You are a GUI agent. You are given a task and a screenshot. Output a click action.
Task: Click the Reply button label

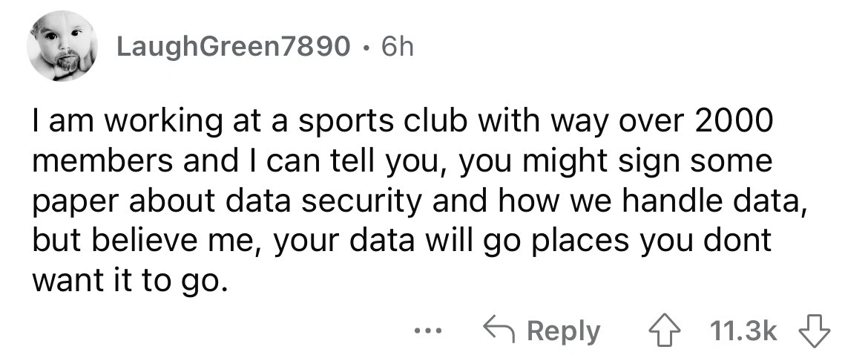(565, 331)
